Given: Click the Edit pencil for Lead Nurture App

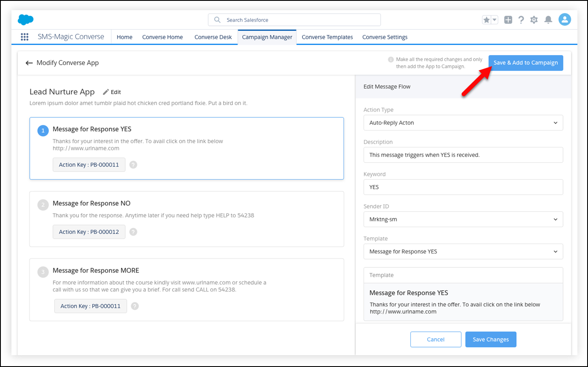Looking at the screenshot, I should point(112,92).
